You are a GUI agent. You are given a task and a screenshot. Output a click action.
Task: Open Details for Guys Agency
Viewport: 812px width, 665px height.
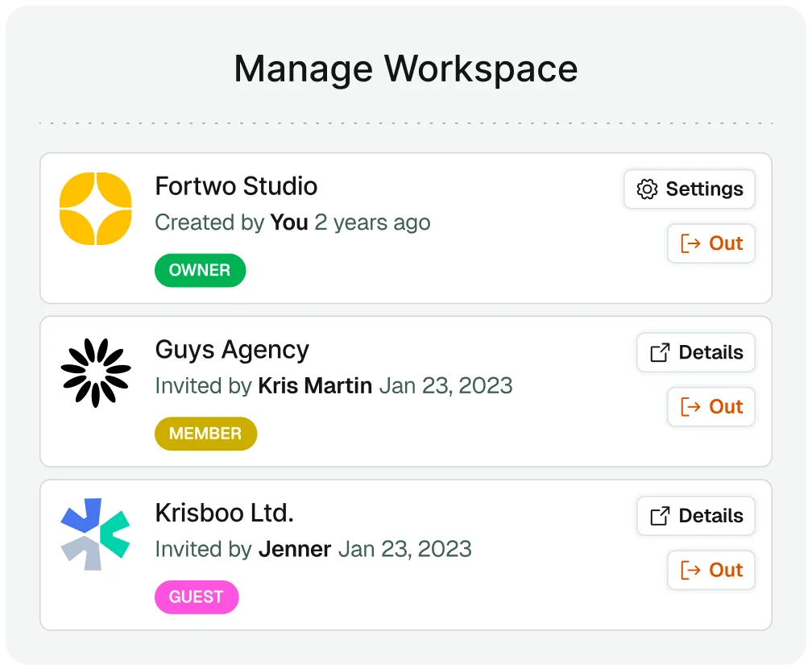tap(696, 352)
